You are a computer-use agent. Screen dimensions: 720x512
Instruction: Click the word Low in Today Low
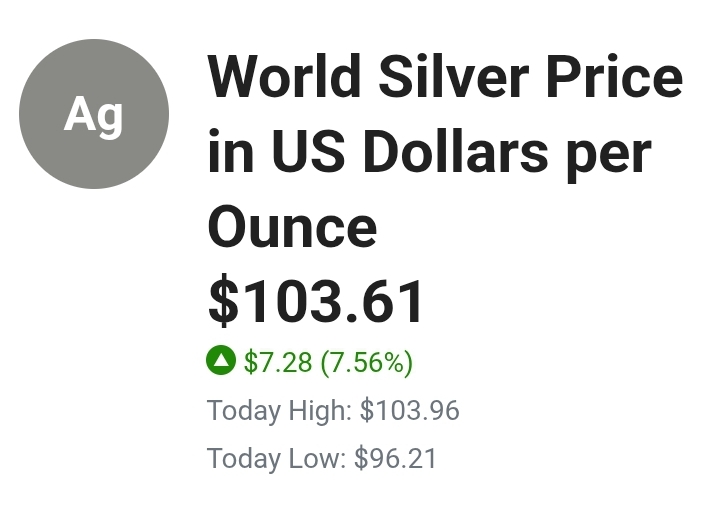click(315, 458)
